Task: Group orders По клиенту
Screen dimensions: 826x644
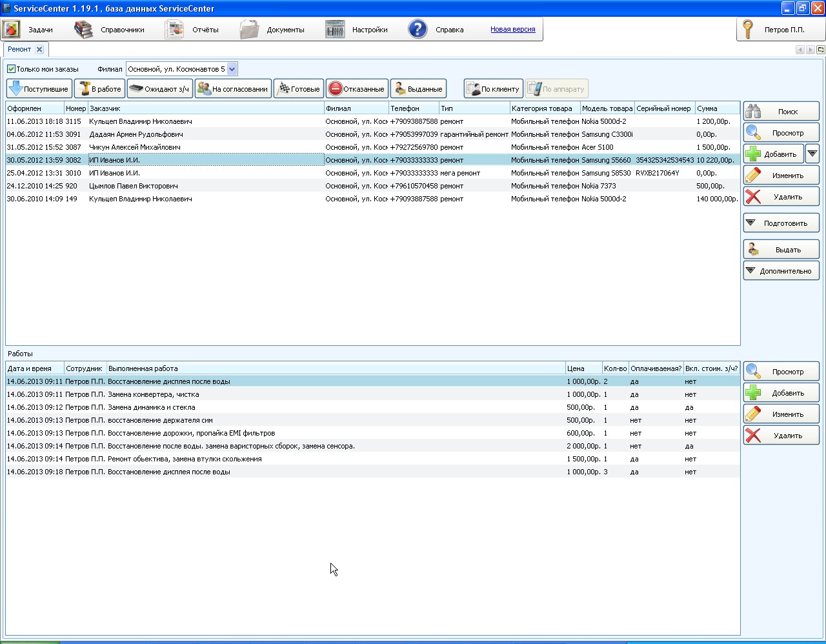Action: [494, 89]
